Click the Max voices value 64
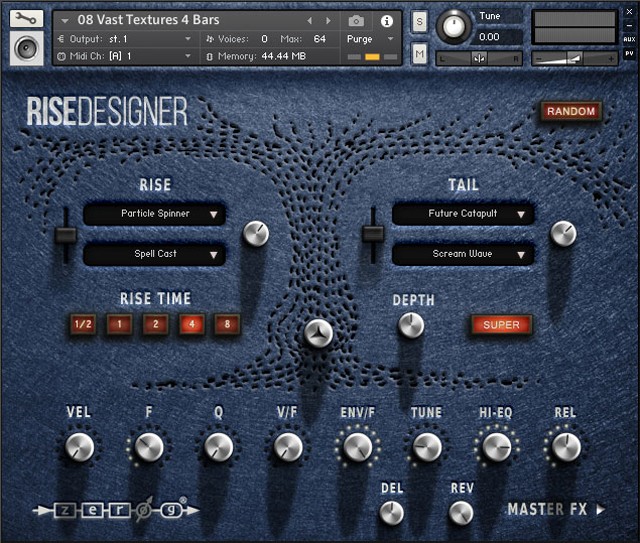 320,39
